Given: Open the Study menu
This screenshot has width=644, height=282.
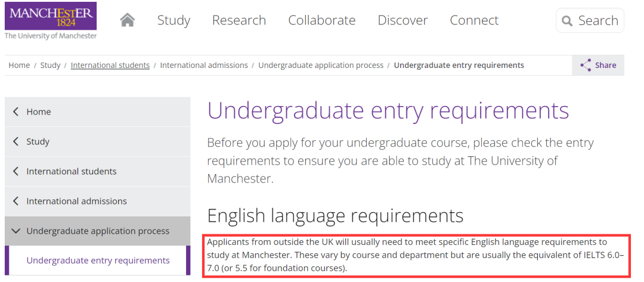Looking at the screenshot, I should coord(174,20).
